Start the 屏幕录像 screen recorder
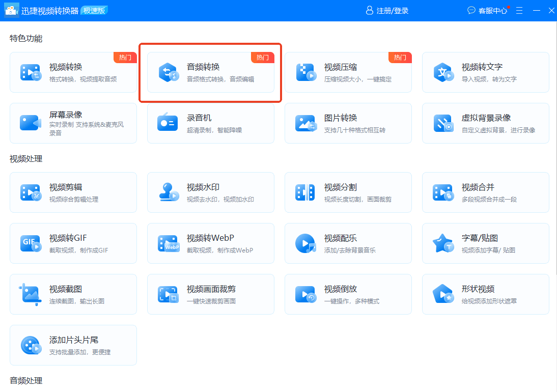This screenshot has height=392, width=557. (73, 123)
